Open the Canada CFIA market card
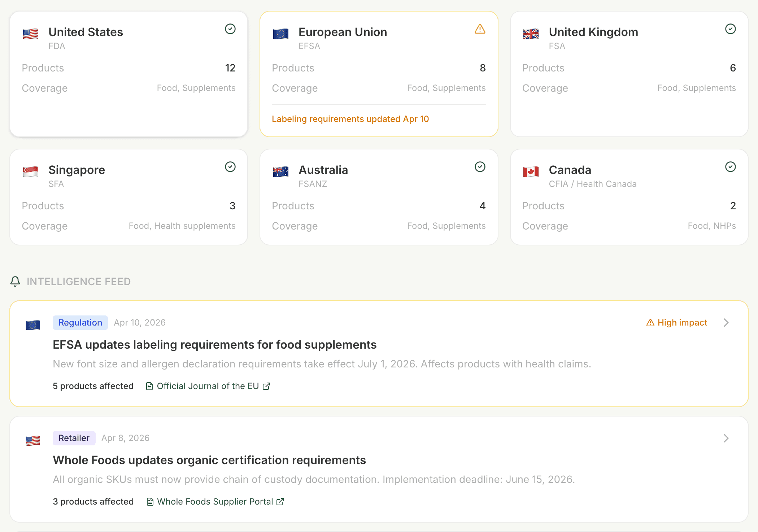 coord(629,197)
